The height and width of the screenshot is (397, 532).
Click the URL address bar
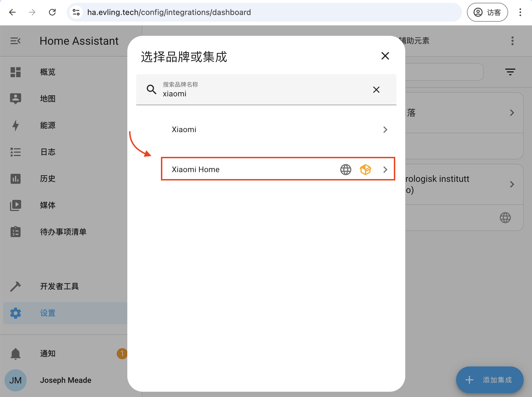click(x=264, y=12)
